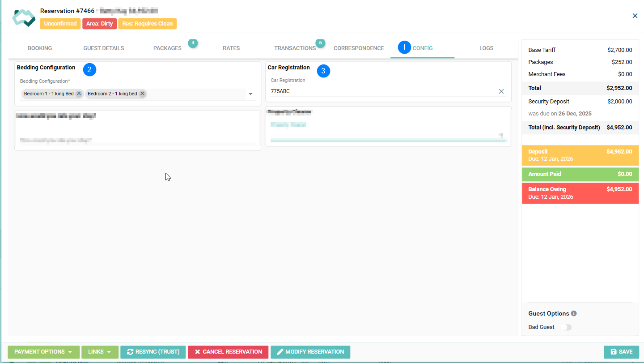The height and width of the screenshot is (363, 644).
Task: Click the Modify Reservation button
Action: pos(310,352)
